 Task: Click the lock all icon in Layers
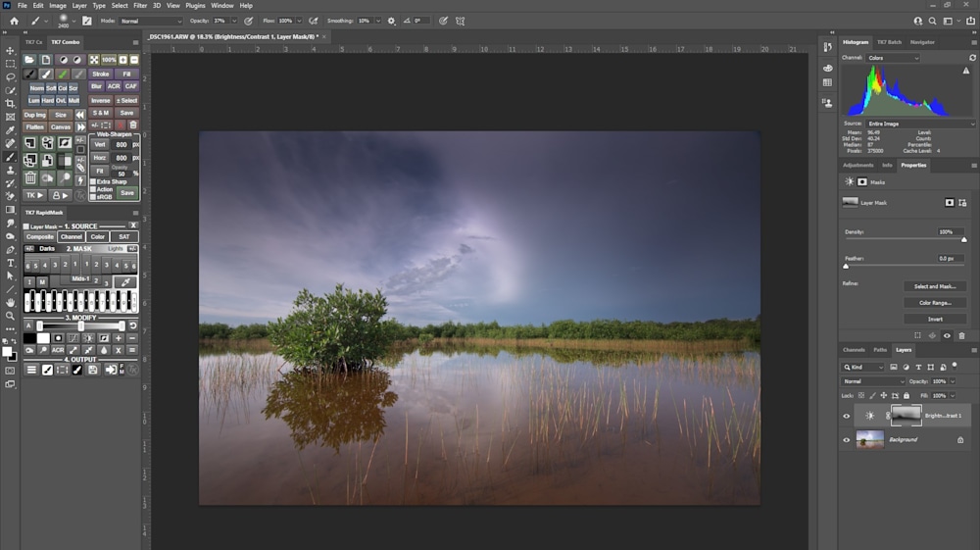tap(906, 395)
